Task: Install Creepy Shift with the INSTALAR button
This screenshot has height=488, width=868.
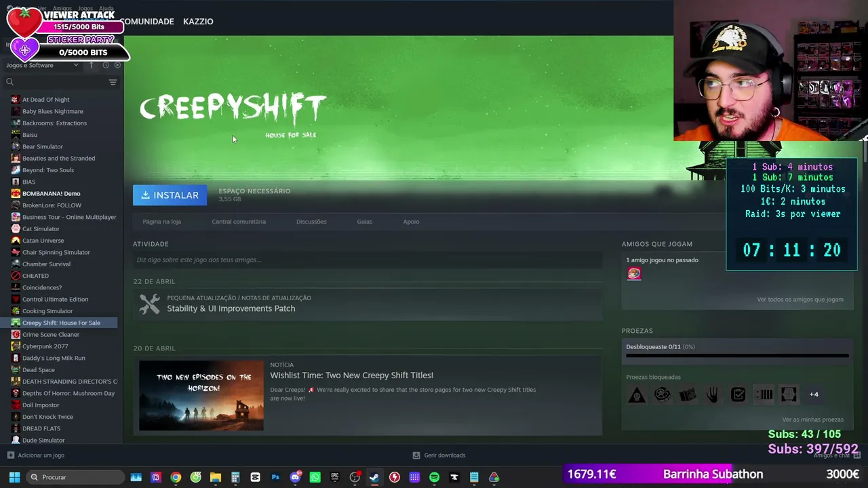Action: coord(170,195)
